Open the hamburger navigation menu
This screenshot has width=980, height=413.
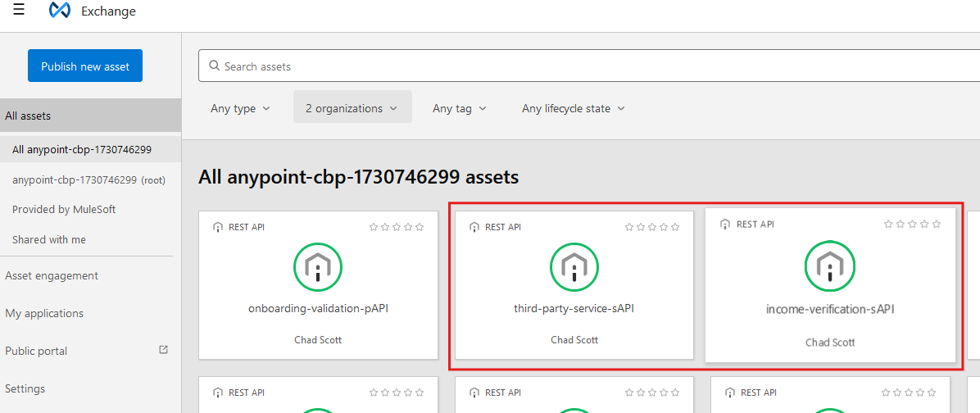tap(19, 9)
